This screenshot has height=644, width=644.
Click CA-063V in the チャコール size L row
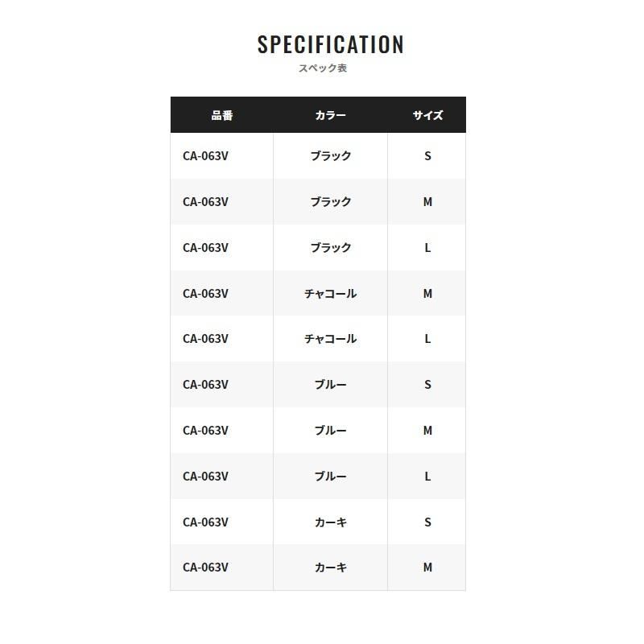[205, 339]
